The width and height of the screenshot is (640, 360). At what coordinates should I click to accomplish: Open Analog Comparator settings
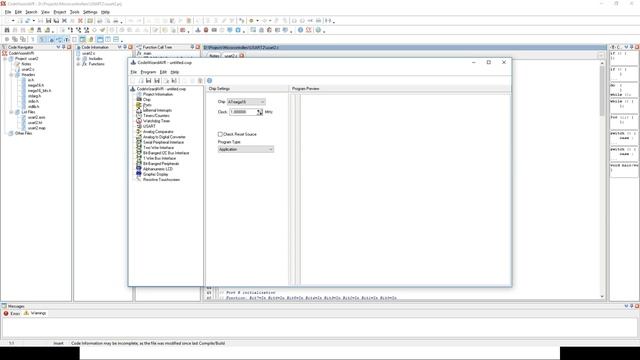(x=158, y=131)
